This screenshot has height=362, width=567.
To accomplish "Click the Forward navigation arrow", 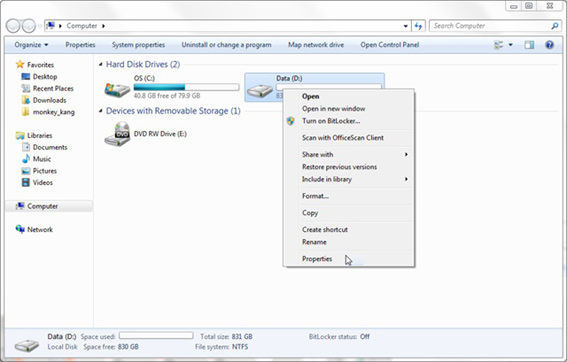I will 29,26.
